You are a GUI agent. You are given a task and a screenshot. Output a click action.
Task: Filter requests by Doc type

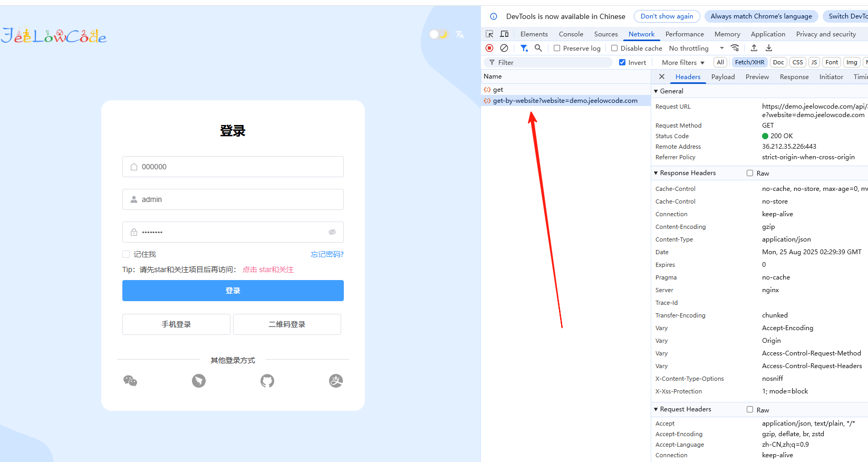[778, 62]
